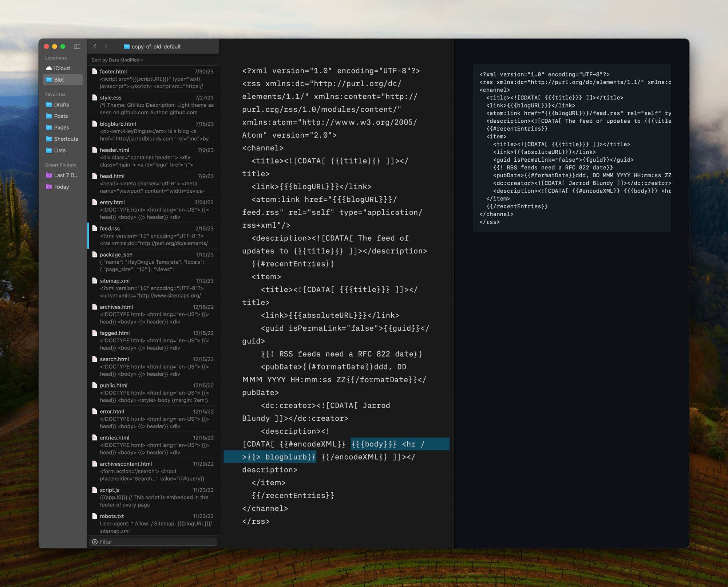Click the filter icon in search bar
728x587 pixels.
click(95, 542)
